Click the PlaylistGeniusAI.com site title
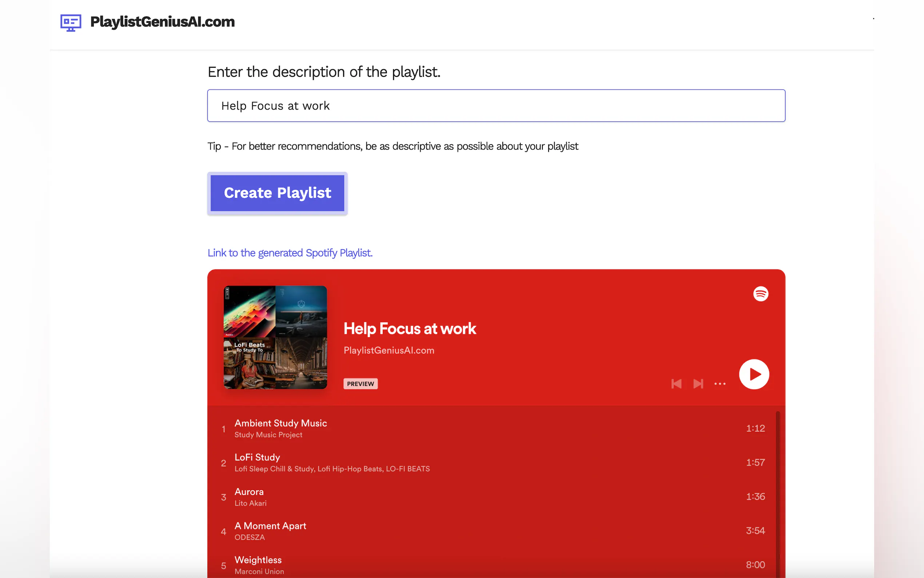 pos(162,22)
